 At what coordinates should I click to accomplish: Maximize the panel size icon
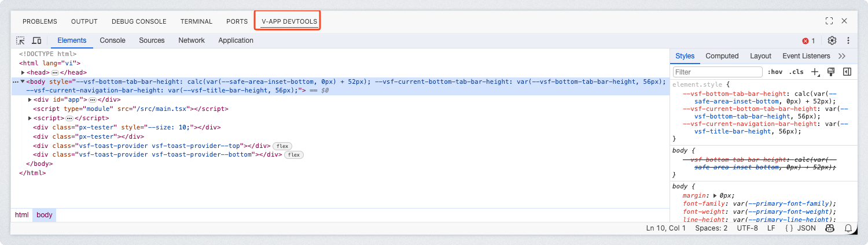pyautogui.click(x=829, y=21)
